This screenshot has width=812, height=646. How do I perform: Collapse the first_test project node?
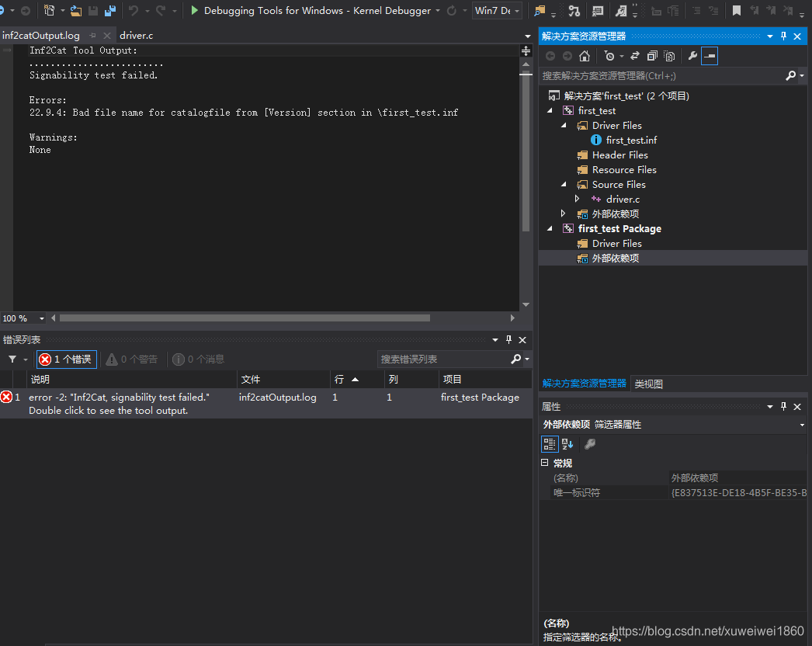550,110
